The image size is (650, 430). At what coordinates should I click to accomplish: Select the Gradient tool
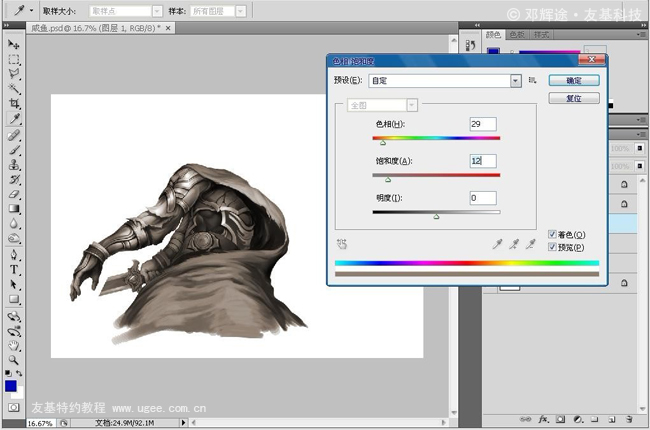[x=14, y=209]
